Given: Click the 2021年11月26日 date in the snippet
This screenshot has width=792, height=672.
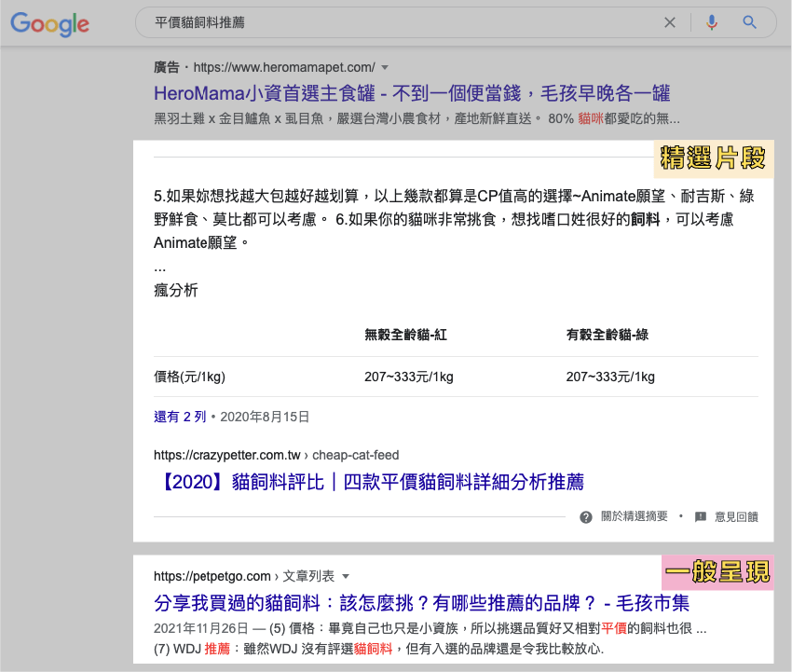Looking at the screenshot, I should 201,628.
